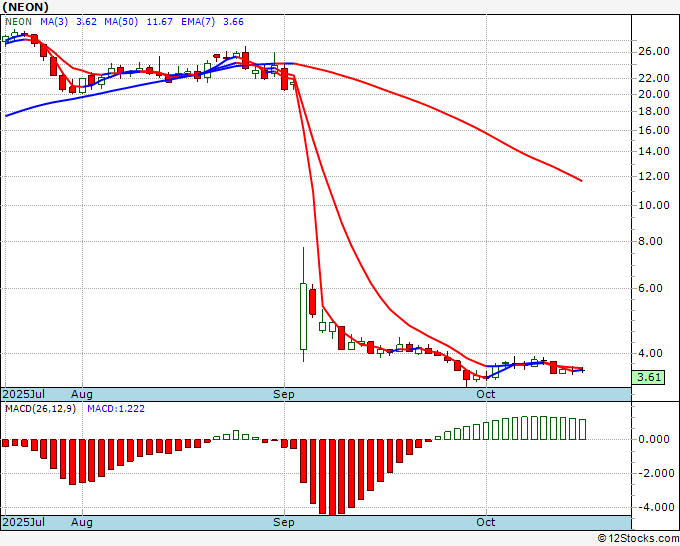Click the last green MACD histogram bar
The image size is (680, 546).
pos(582,429)
